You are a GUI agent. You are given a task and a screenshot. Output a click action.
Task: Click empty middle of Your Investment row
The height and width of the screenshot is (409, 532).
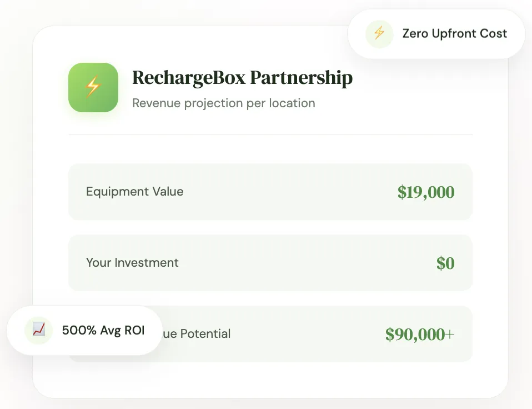pyautogui.click(x=305, y=263)
